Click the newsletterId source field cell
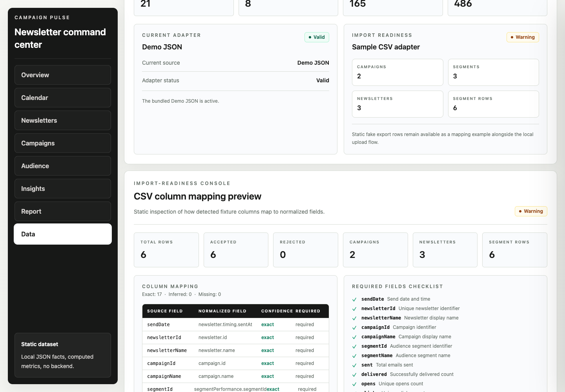This screenshot has height=392, width=565. (164, 338)
